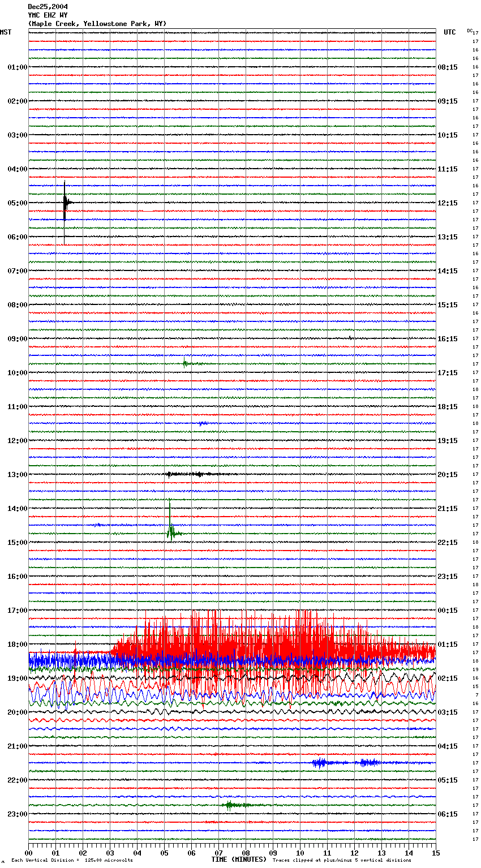Click the traces clipped footnote text
Image resolution: width=481 pixels, height=868 pixels.
tap(342, 860)
